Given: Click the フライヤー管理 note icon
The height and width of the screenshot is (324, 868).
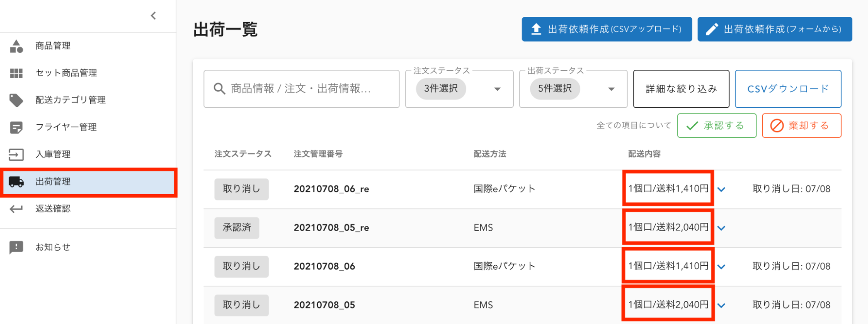Looking at the screenshot, I should click(x=17, y=127).
